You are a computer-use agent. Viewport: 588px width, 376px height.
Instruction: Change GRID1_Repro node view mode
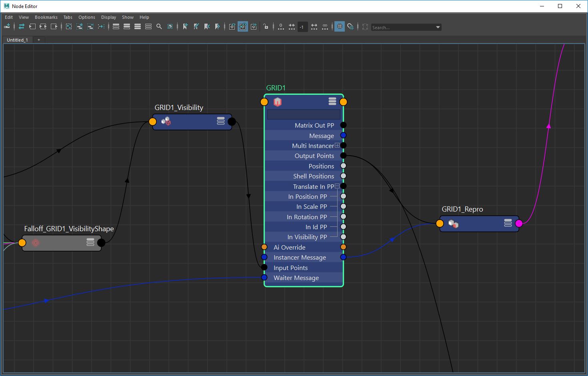click(508, 223)
